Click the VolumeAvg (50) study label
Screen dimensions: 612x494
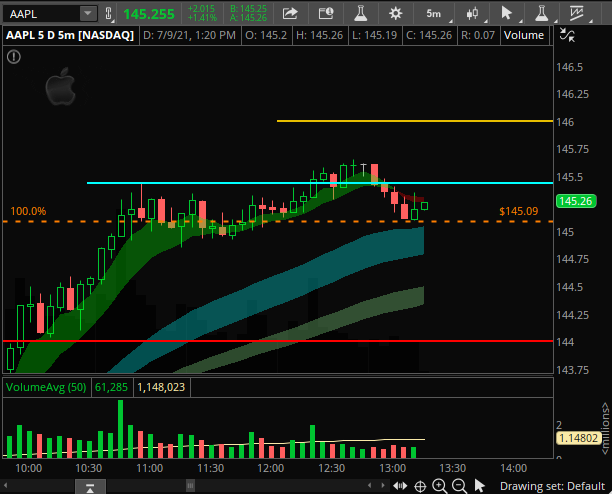click(x=46, y=387)
